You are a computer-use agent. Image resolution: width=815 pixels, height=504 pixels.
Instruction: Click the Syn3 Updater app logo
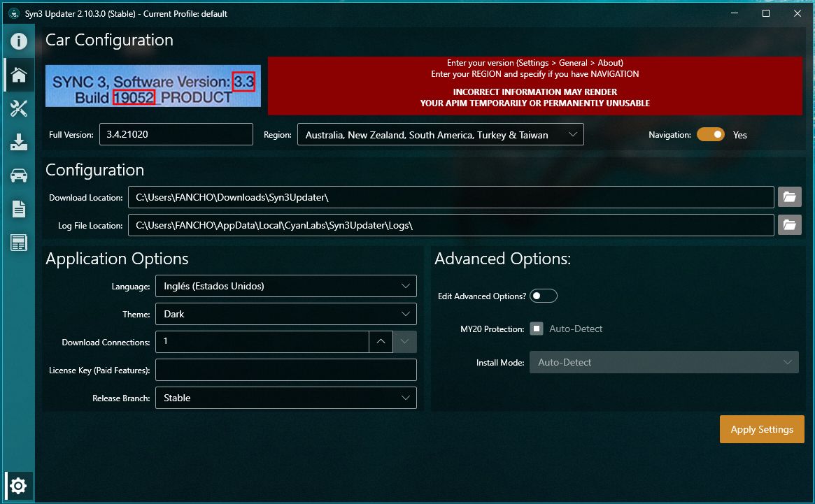14,13
